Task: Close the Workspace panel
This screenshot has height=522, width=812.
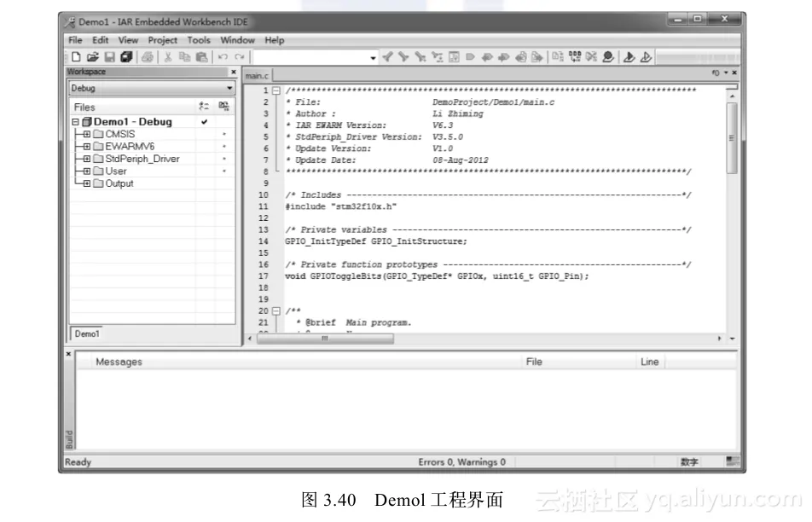Action: tap(234, 72)
